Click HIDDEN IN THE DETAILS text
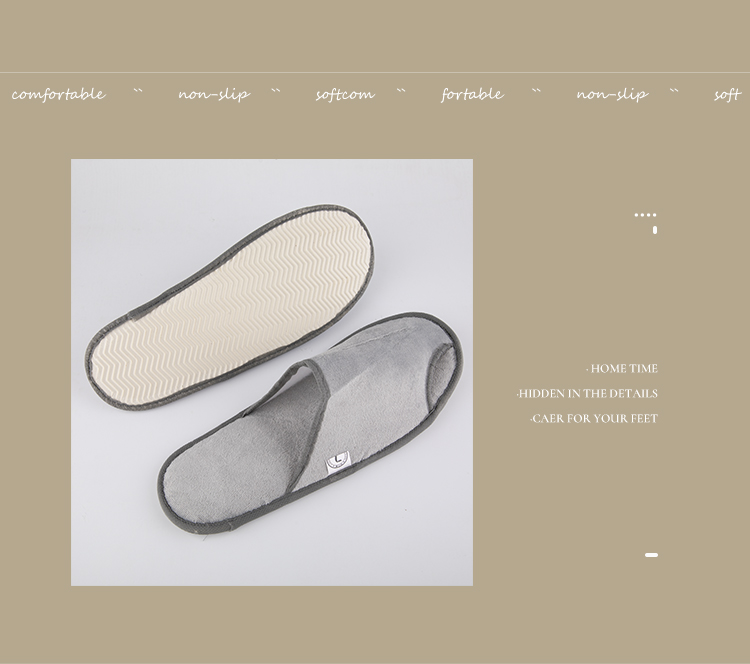This screenshot has width=750, height=664. click(587, 393)
